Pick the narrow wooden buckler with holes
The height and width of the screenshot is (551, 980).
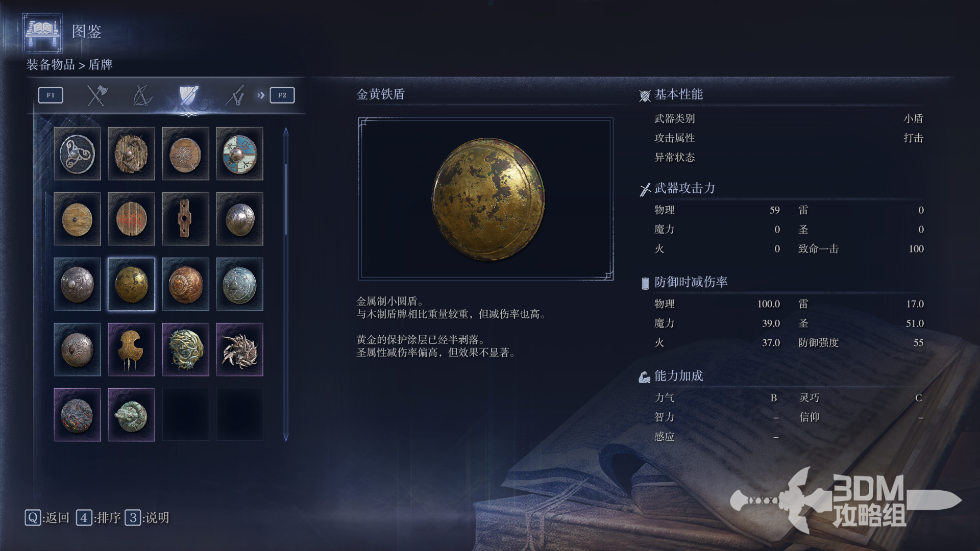tap(185, 219)
